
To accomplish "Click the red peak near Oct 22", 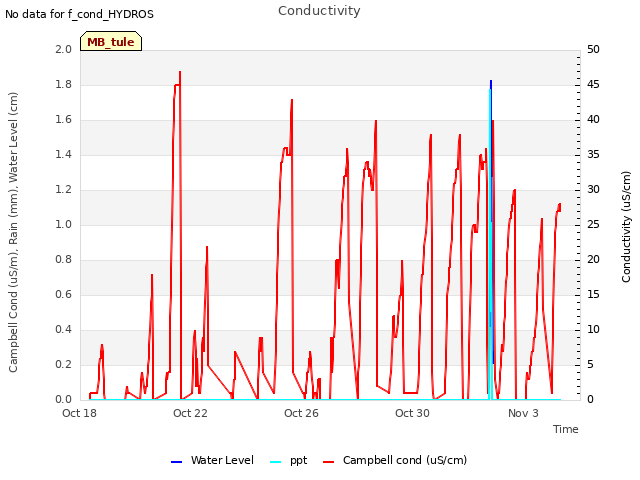I will point(180,73).
